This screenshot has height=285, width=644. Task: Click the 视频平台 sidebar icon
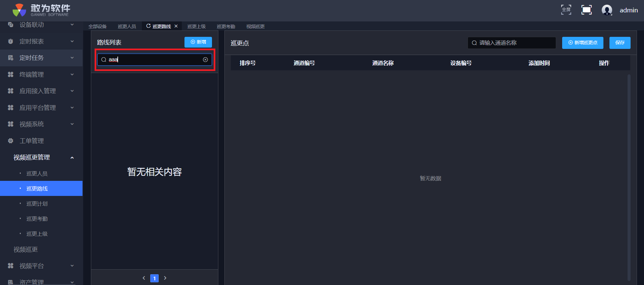point(10,266)
